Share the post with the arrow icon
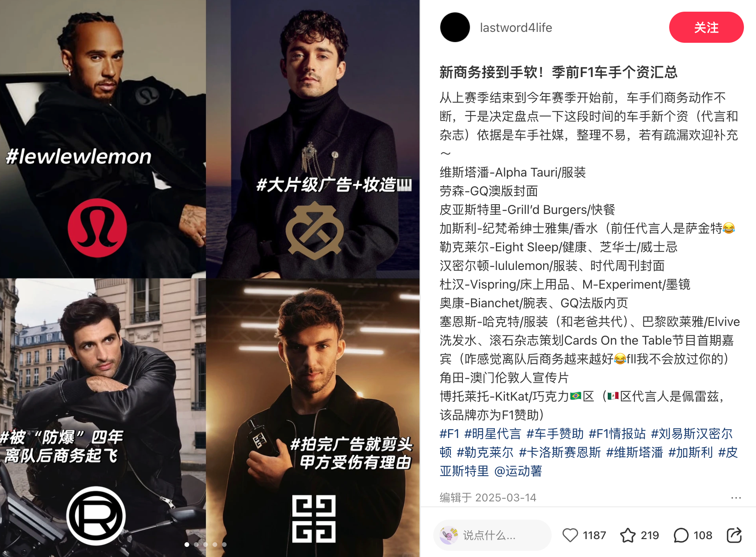This screenshot has width=756, height=557. pos(734,536)
